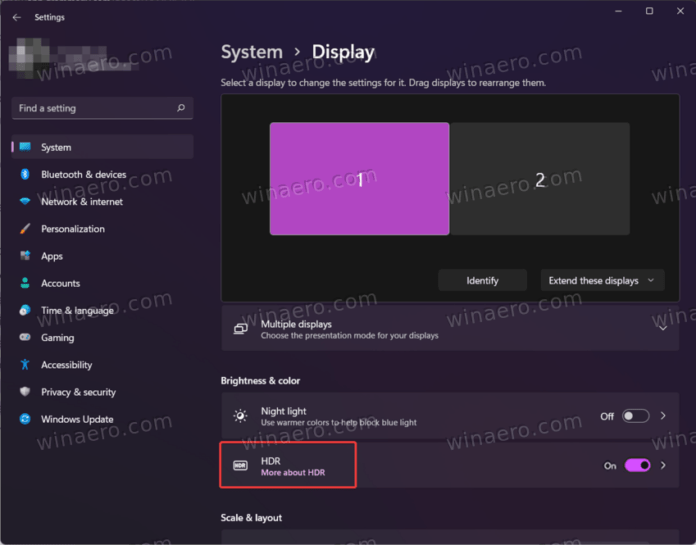Close the Settings window
696x545 pixels.
(x=680, y=11)
